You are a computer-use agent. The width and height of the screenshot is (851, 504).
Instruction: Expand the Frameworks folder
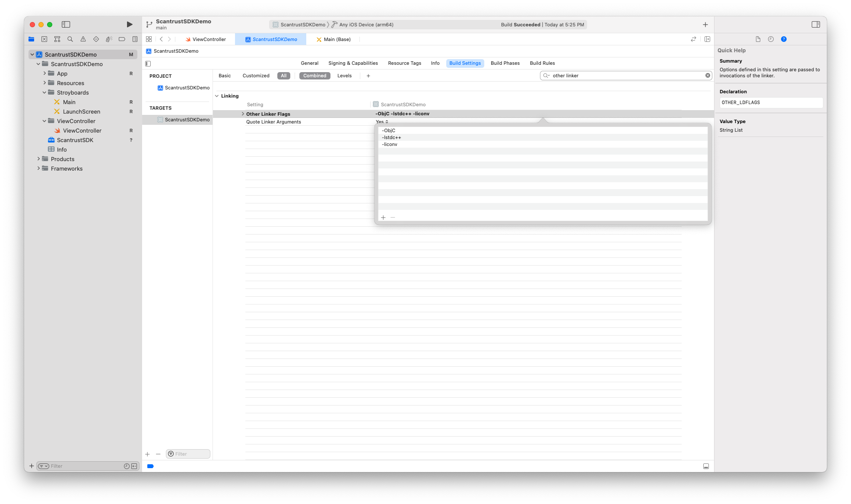coord(38,168)
